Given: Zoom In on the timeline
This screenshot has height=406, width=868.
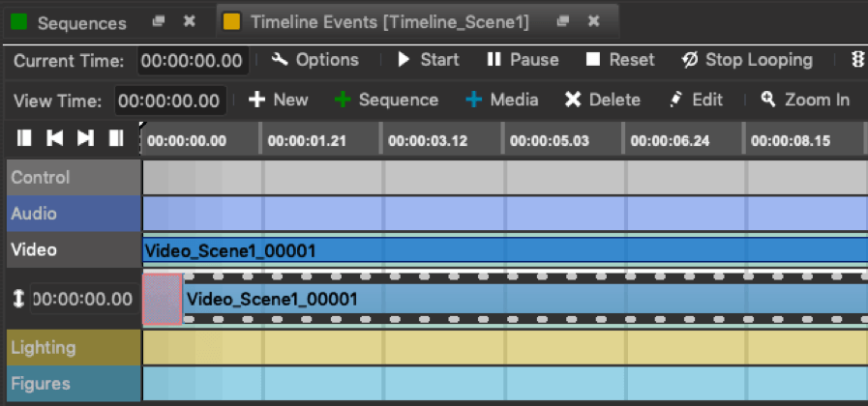Looking at the screenshot, I should [805, 101].
